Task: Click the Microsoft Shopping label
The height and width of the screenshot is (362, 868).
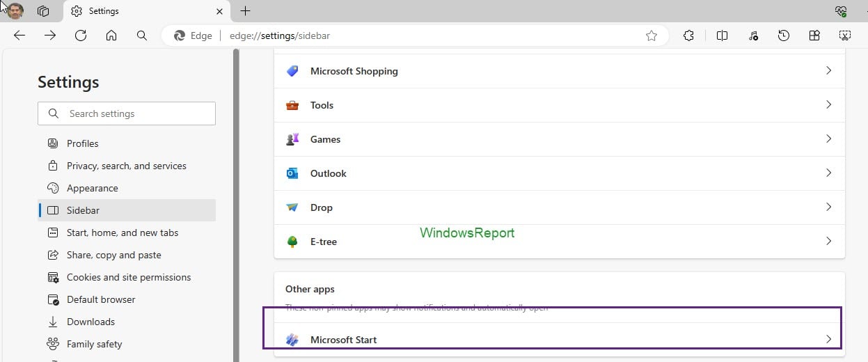Action: [x=354, y=71]
